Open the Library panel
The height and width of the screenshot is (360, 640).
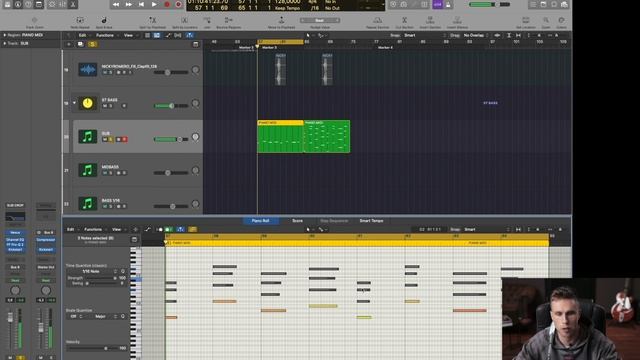click(7, 4)
